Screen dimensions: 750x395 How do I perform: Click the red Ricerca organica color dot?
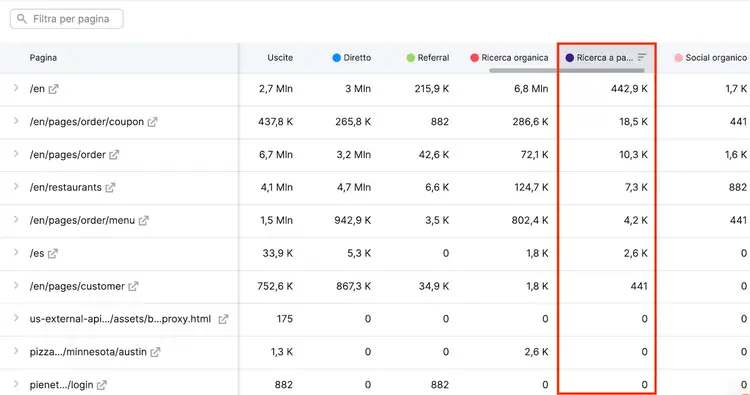pos(474,58)
